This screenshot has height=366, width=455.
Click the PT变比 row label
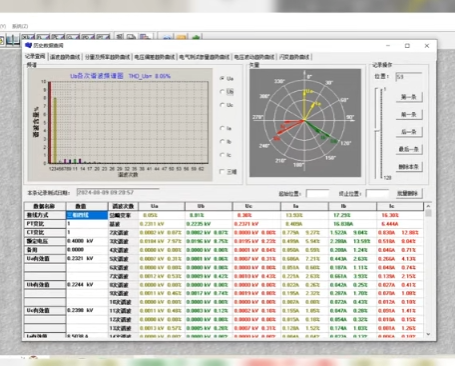[45, 224]
